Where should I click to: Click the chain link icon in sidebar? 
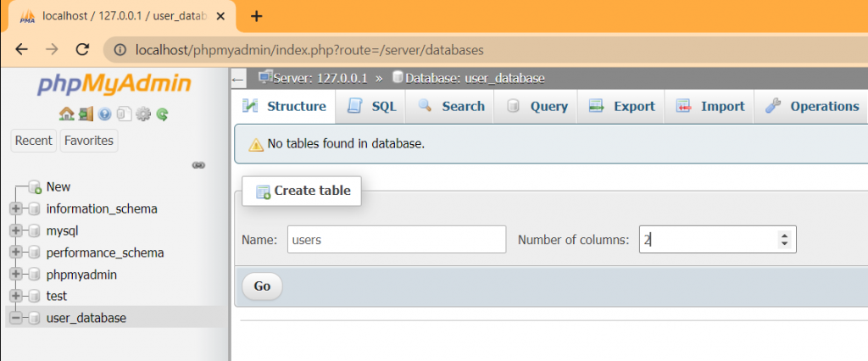pos(199,164)
